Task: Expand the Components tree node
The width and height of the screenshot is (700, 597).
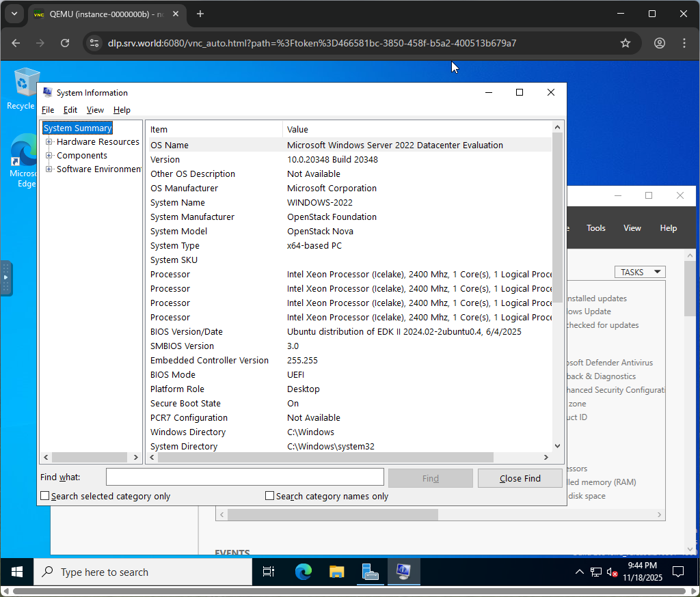Action: point(49,155)
